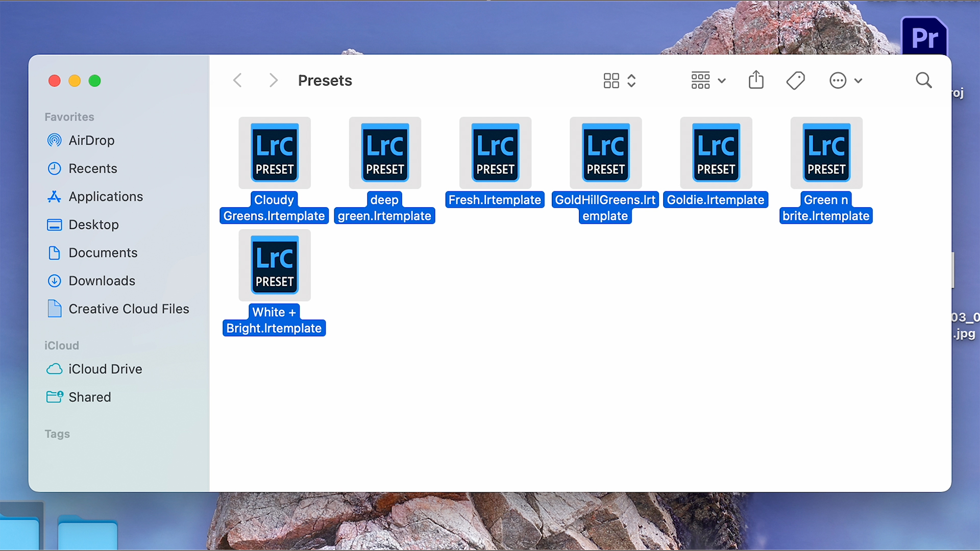Open Creative Cloud Files sidebar item
Screen dimensions: 980x551
(129, 309)
